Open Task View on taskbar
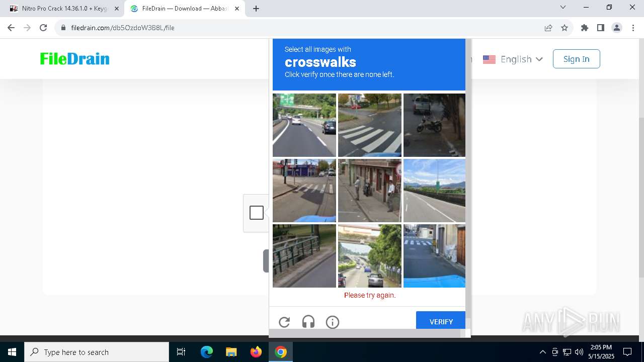Image resolution: width=644 pixels, height=362 pixels. tap(181, 352)
